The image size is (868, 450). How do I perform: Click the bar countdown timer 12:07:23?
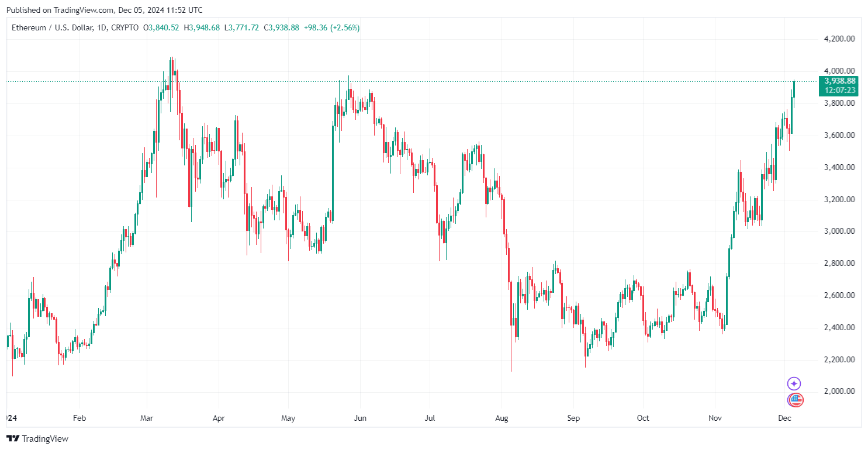[840, 90]
